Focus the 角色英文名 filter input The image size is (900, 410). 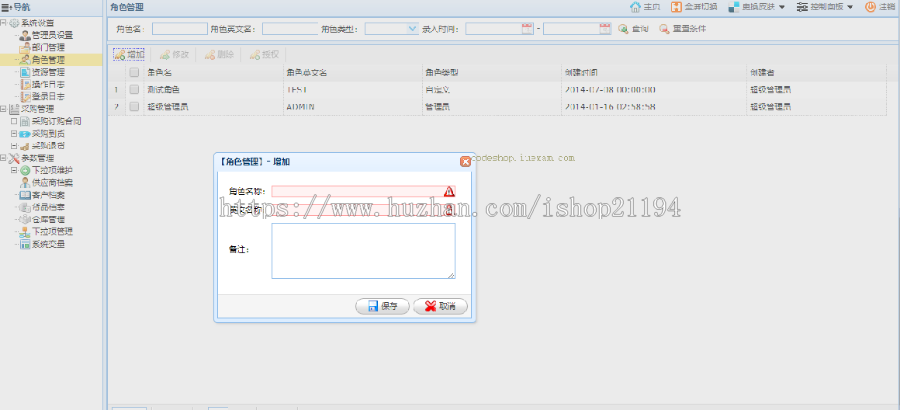coord(290,29)
